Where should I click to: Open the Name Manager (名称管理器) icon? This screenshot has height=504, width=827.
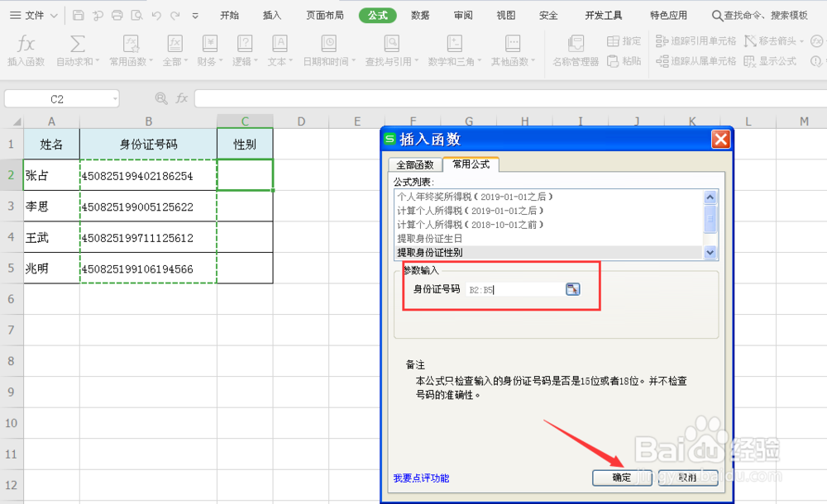576,44
